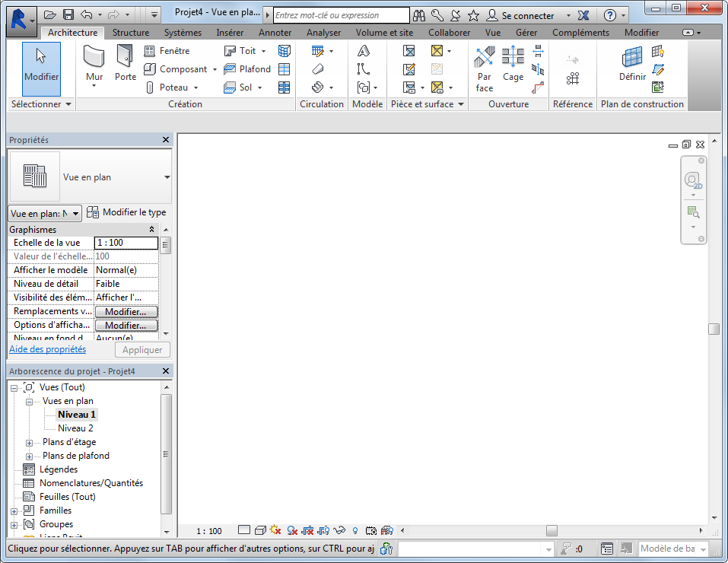Click the Modifier arrow tool
This screenshot has height=563, width=728.
[41, 68]
